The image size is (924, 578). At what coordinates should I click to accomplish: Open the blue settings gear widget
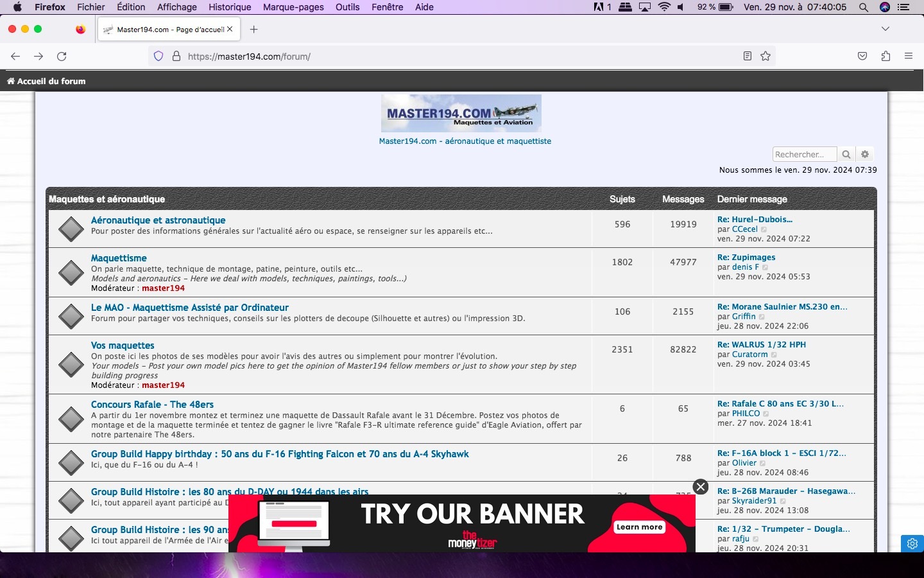pyautogui.click(x=912, y=543)
